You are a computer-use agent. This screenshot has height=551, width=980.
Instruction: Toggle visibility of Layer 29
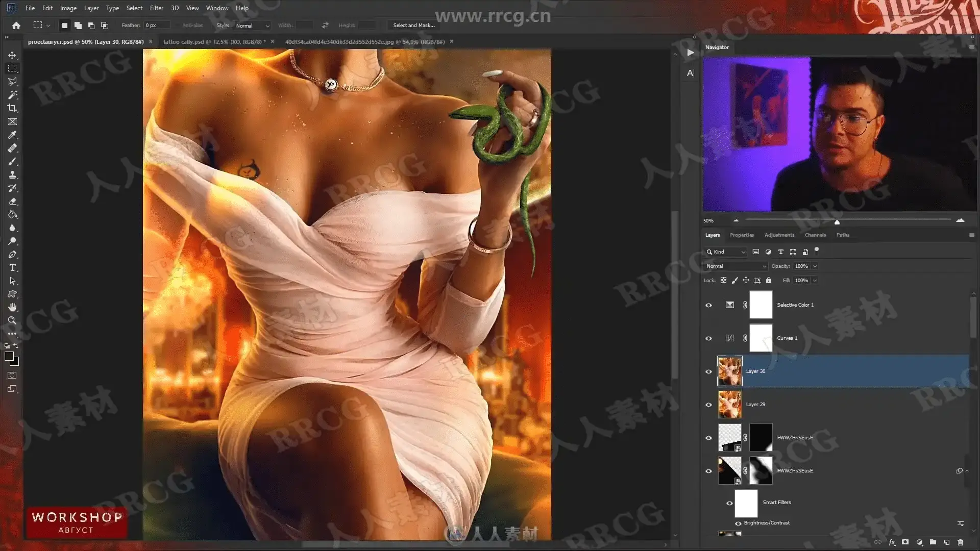[708, 405]
